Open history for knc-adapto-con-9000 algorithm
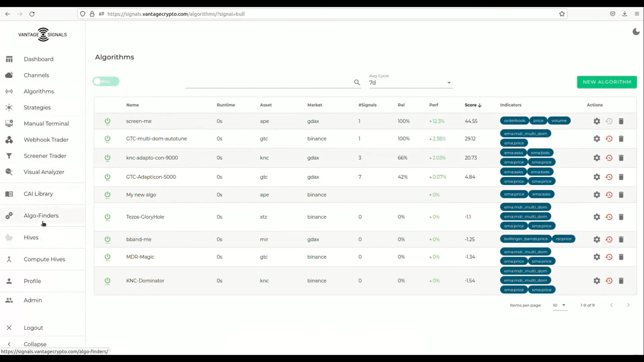This screenshot has height=362, width=644. [x=609, y=158]
